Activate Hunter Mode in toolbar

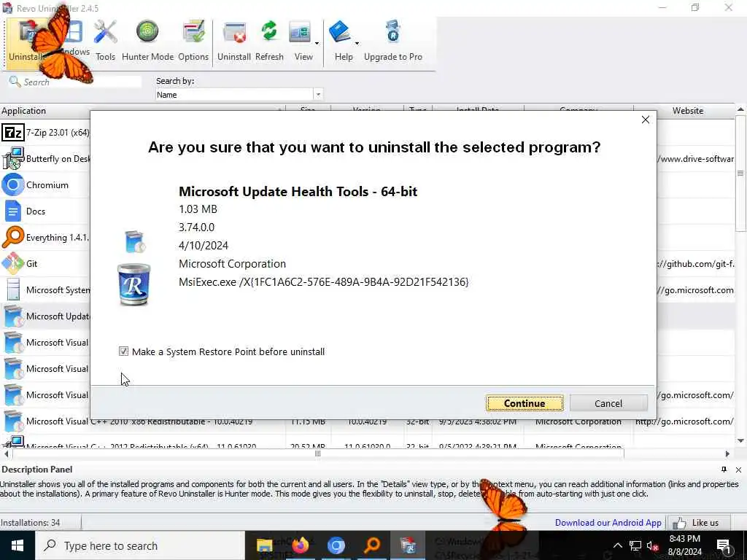147,41
